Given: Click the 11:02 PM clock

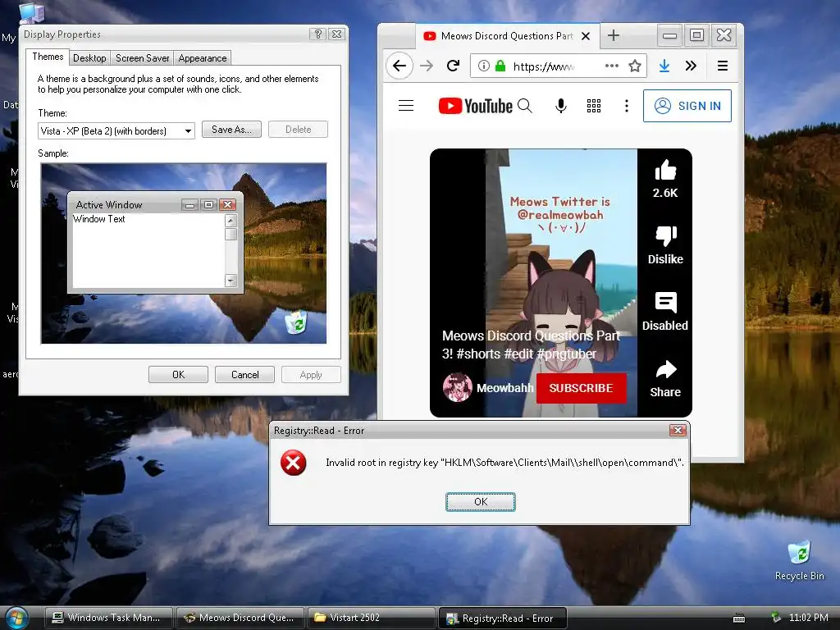Looking at the screenshot, I should tap(808, 618).
